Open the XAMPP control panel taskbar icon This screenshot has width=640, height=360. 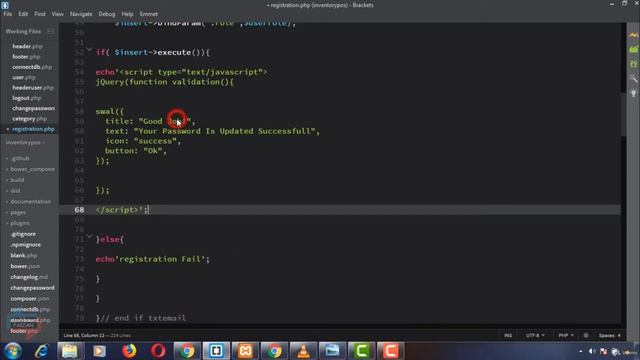pos(245,351)
